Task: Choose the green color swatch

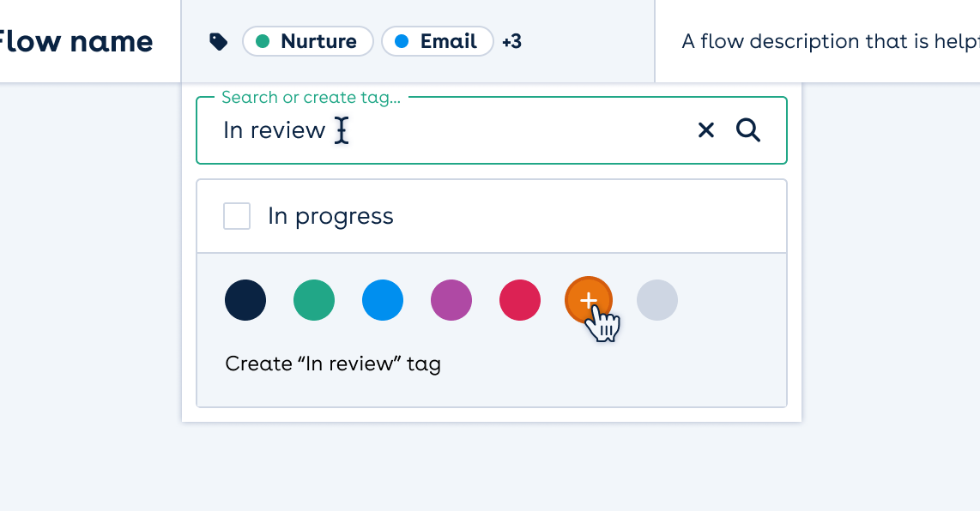Action: (314, 300)
